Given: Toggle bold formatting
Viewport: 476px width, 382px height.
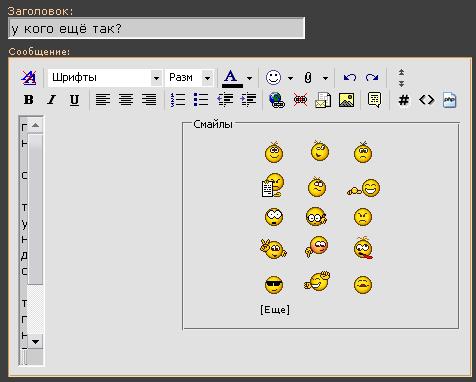Looking at the screenshot, I should pos(29,100).
